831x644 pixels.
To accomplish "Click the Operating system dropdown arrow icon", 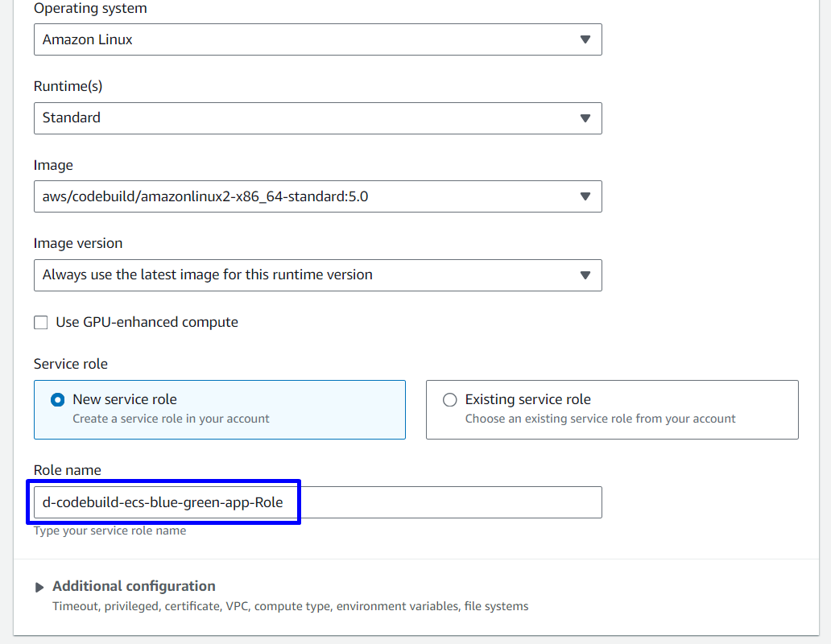I will tap(585, 39).
